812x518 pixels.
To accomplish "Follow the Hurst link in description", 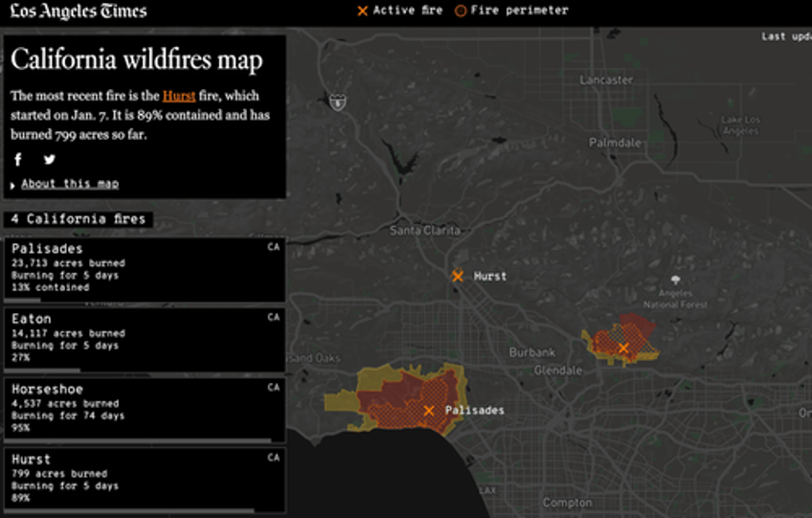I will (x=179, y=96).
